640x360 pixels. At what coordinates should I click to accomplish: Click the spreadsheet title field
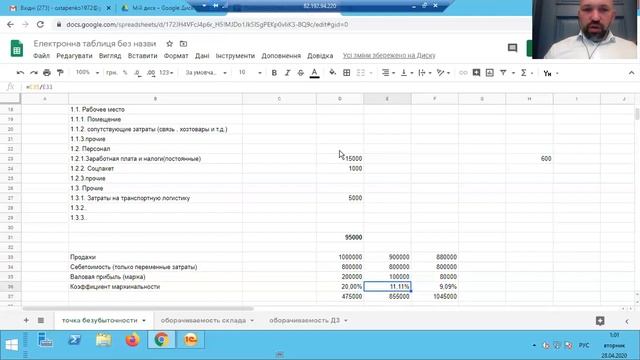95,44
